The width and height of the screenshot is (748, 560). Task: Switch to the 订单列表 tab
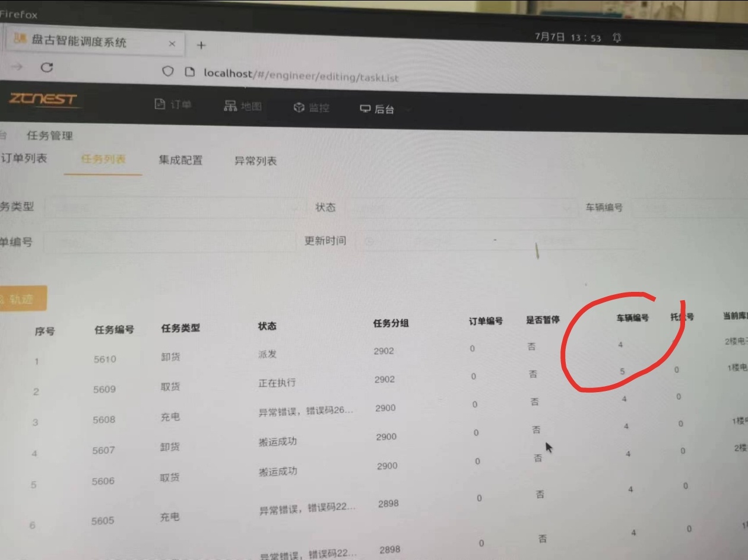coord(24,158)
